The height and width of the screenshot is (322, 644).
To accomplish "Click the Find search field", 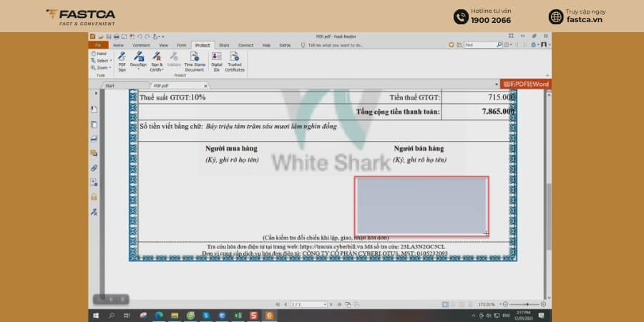I will 480,45.
